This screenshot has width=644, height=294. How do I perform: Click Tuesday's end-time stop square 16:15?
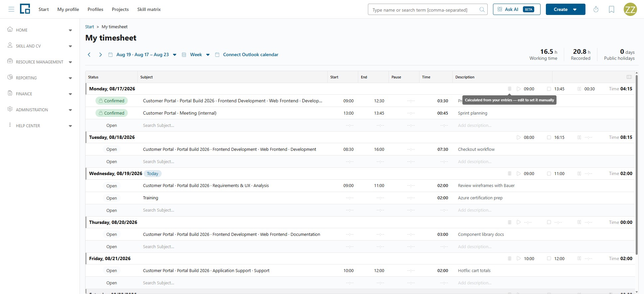pyautogui.click(x=549, y=137)
